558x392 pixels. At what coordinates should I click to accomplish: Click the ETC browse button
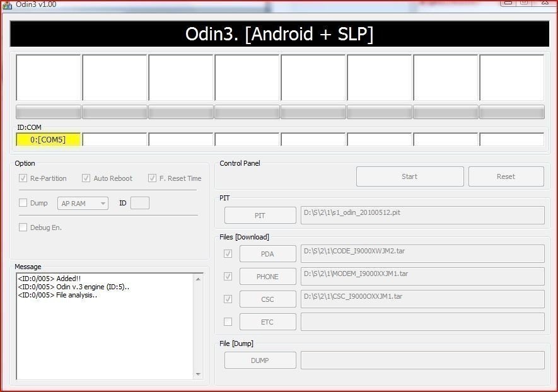click(x=267, y=322)
